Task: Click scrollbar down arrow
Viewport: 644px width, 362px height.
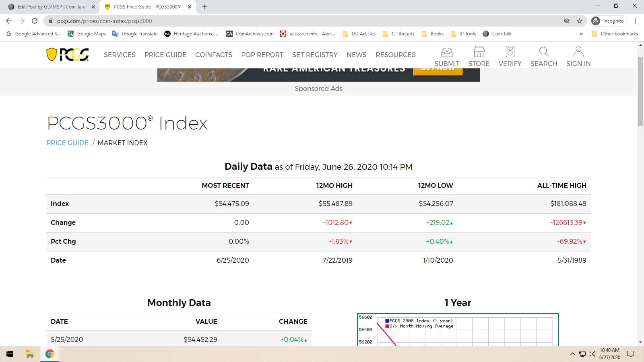Action: pos(640,342)
